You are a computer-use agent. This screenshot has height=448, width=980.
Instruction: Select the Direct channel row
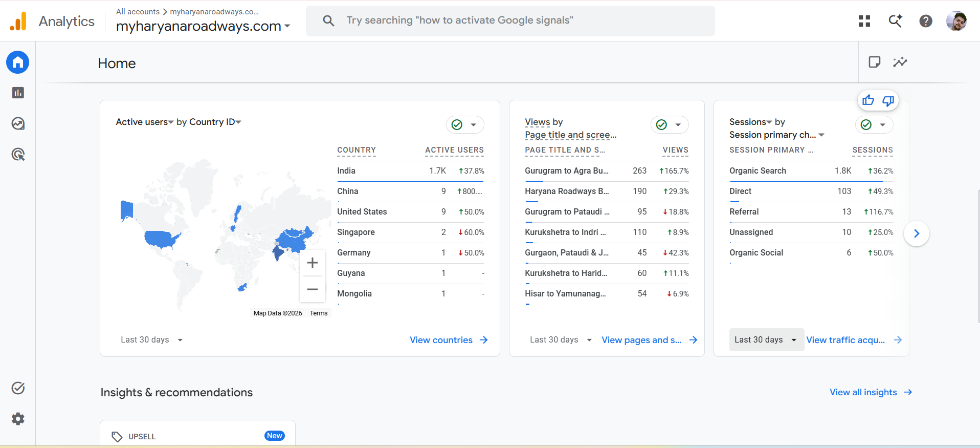point(811,191)
